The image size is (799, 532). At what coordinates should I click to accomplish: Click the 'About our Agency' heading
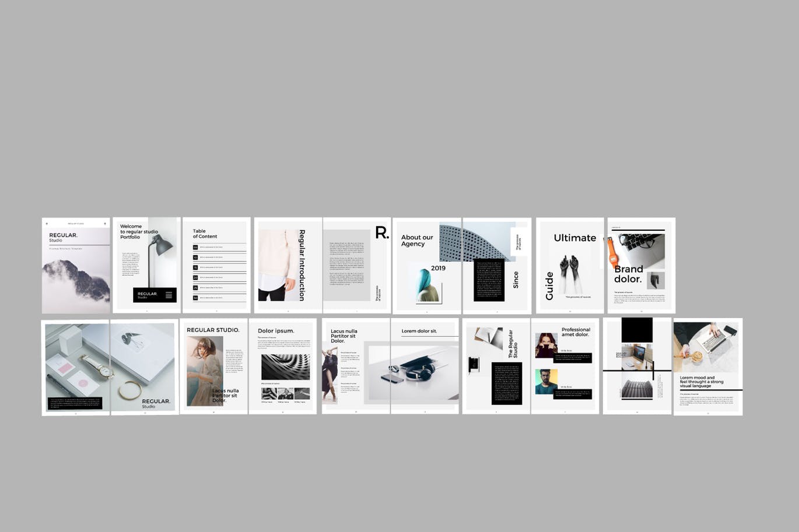coord(417,241)
